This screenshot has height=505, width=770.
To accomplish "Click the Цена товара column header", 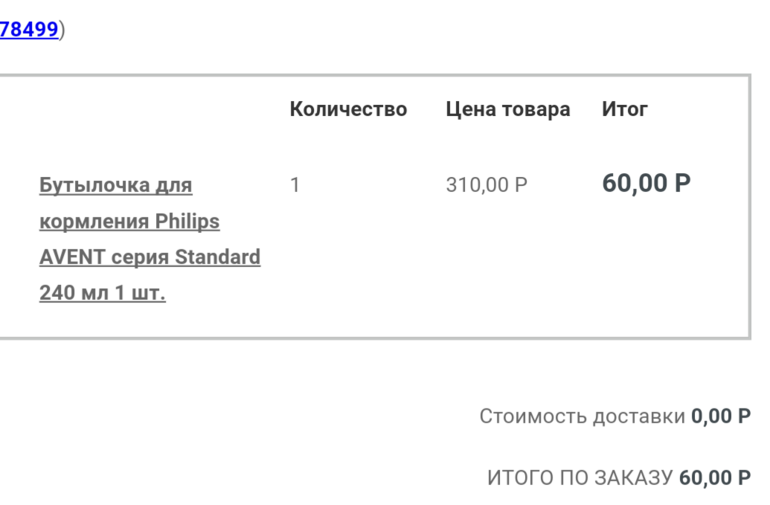I will (x=508, y=109).
